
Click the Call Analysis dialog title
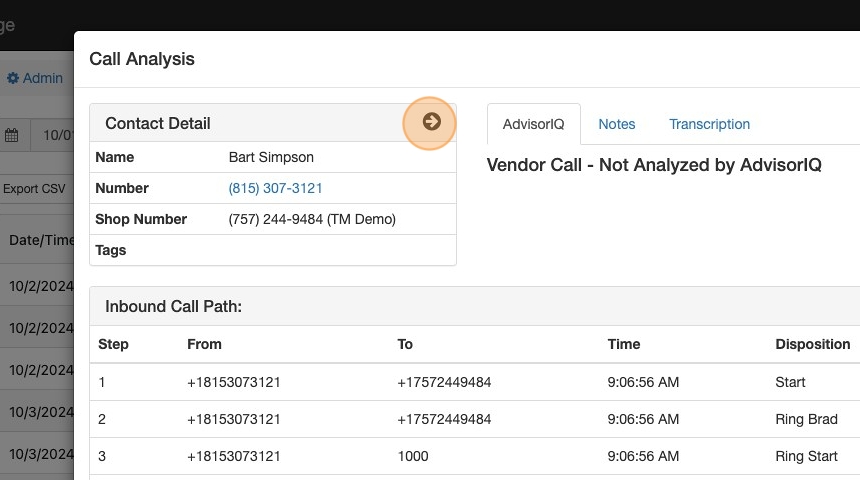pos(142,59)
